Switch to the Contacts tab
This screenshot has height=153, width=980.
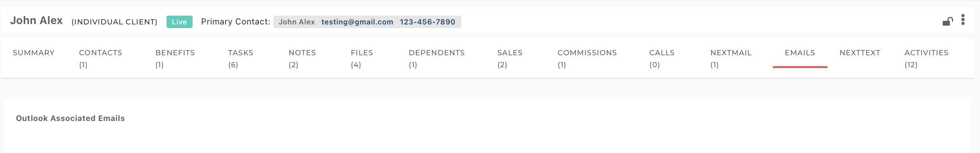101,58
